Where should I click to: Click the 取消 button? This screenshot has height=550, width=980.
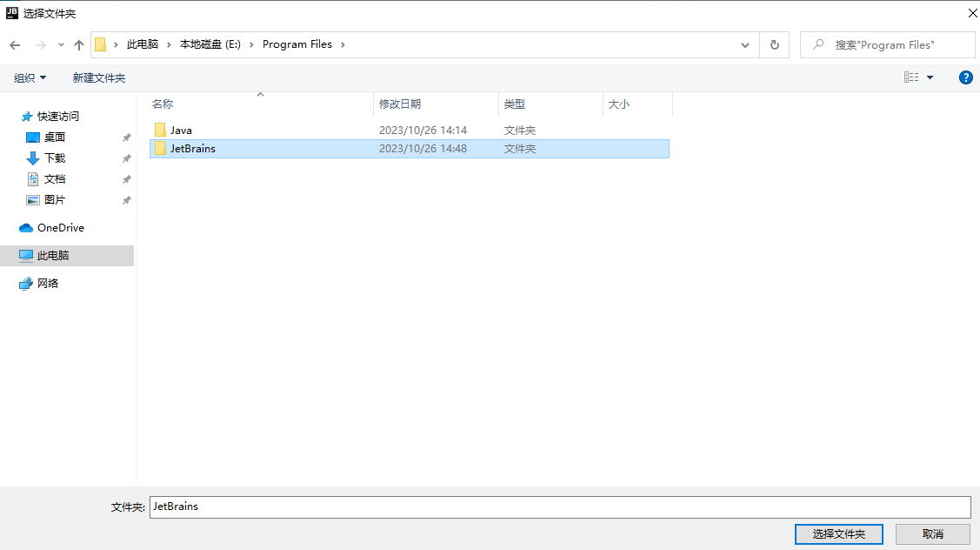point(932,533)
